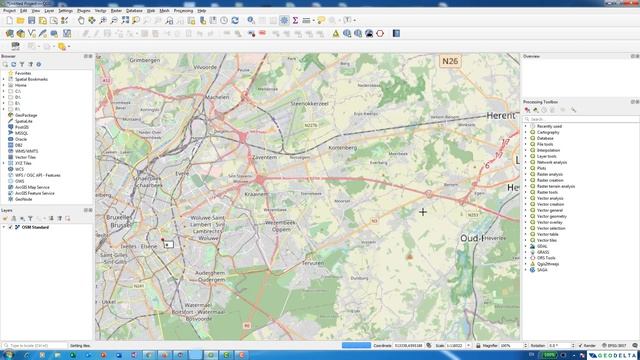
Task: Toggle visibility of OSM Standard layer
Action: click(11, 227)
